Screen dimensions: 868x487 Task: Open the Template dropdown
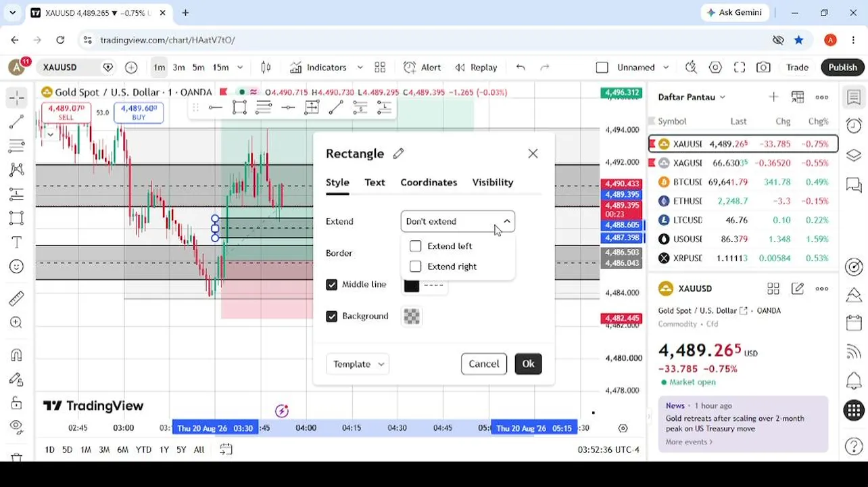(x=357, y=364)
